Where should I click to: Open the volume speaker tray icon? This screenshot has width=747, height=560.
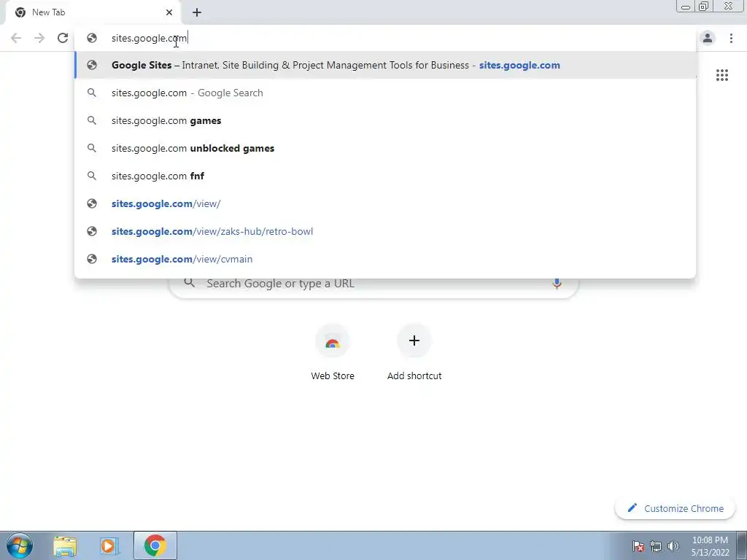673,546
